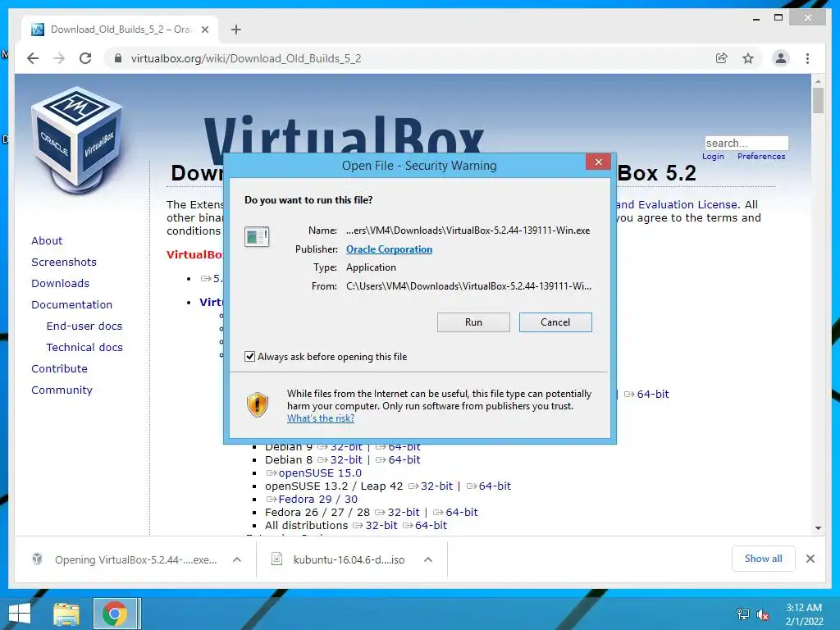
Task: Open the Fedora 29 / 30 download link
Action: click(x=317, y=500)
